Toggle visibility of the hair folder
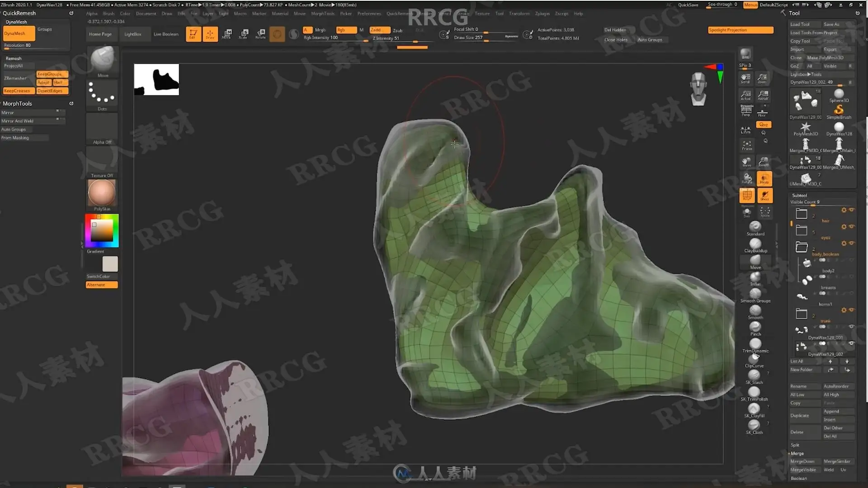 click(x=852, y=210)
